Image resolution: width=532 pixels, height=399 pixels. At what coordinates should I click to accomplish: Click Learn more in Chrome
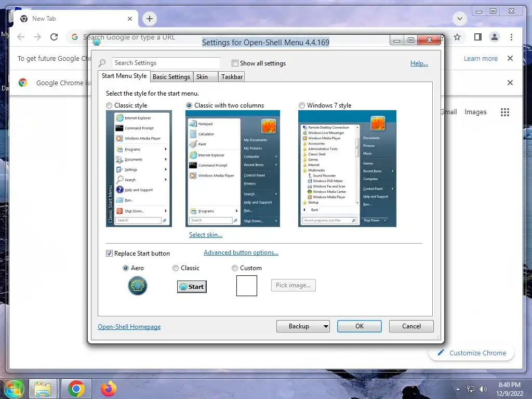tap(481, 58)
